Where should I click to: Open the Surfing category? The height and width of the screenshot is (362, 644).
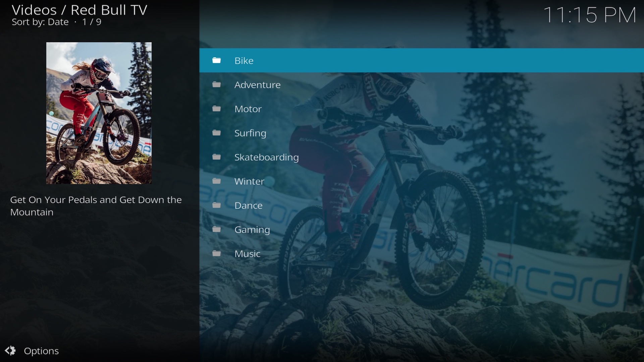(x=250, y=133)
